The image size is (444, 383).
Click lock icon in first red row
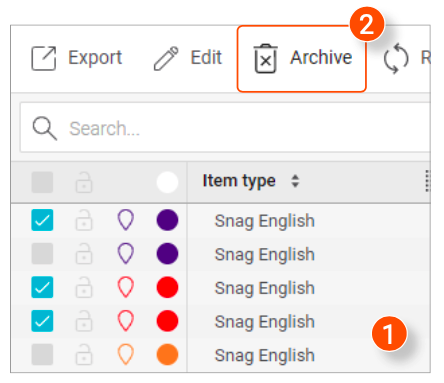(x=84, y=287)
